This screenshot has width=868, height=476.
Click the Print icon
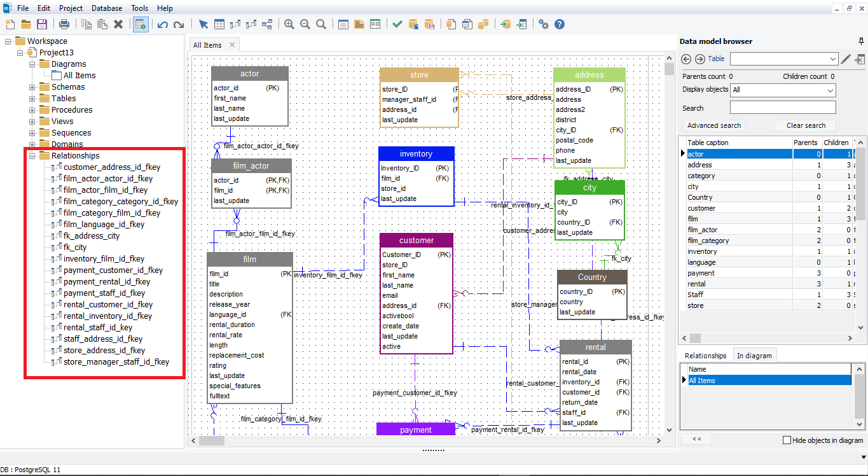(64, 24)
